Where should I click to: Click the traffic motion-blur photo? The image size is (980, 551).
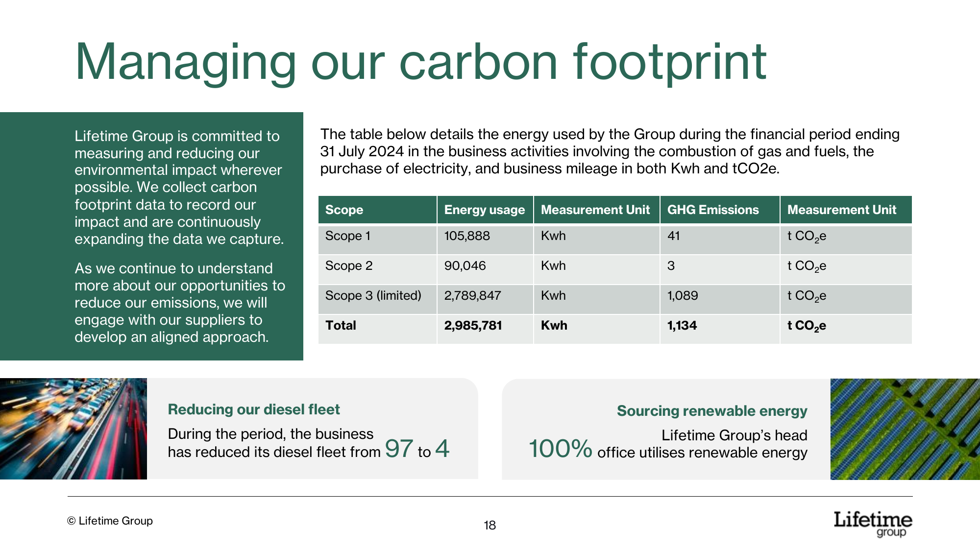pyautogui.click(x=73, y=429)
